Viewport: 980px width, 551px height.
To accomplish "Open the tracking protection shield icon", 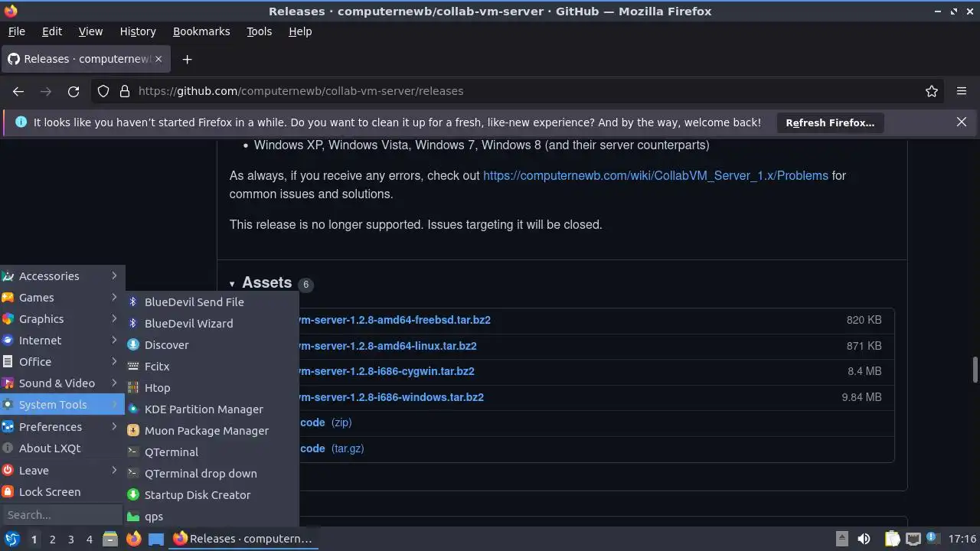I will pyautogui.click(x=103, y=91).
